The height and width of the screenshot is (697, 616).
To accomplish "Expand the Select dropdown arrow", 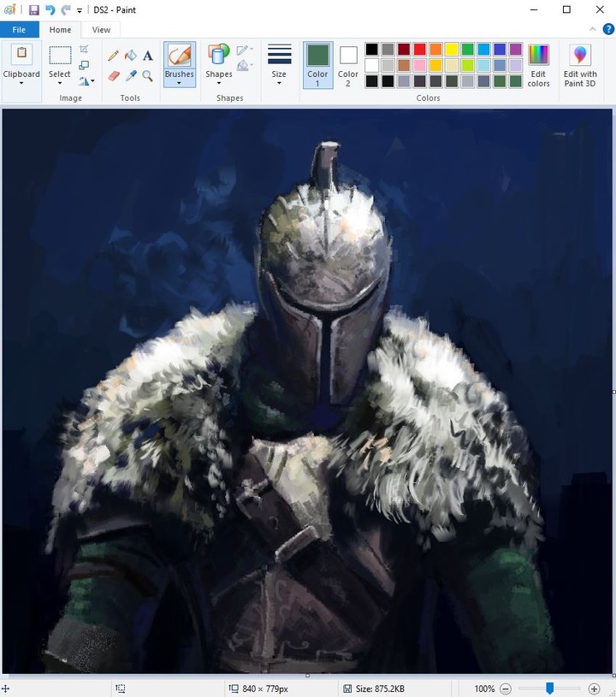I will [60, 83].
